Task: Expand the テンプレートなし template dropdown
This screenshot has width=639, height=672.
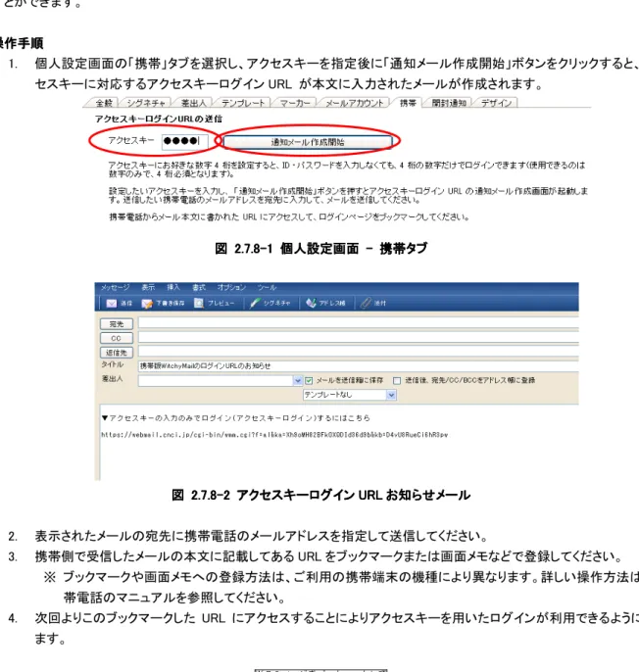Action: (x=391, y=395)
